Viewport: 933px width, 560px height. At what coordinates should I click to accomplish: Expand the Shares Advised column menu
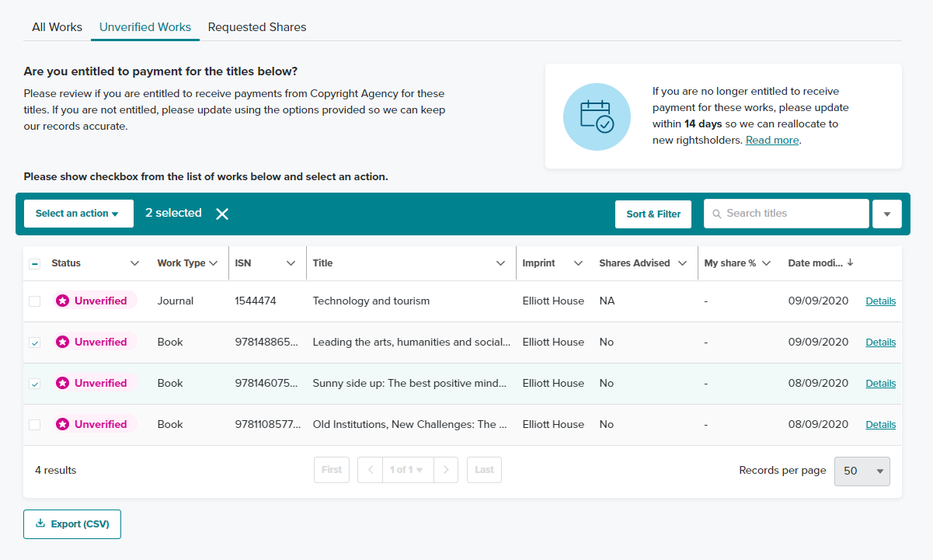683,263
